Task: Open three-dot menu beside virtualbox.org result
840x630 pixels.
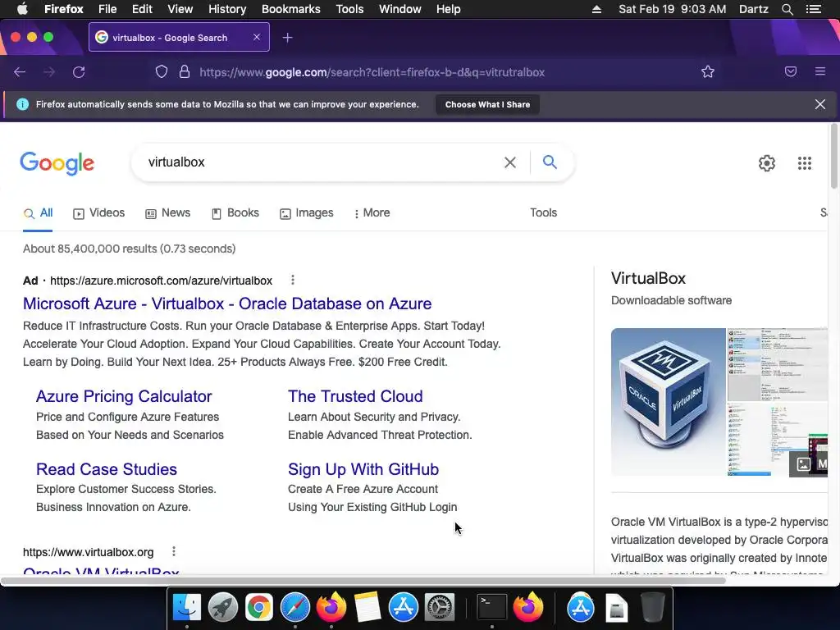Action: pos(174,551)
